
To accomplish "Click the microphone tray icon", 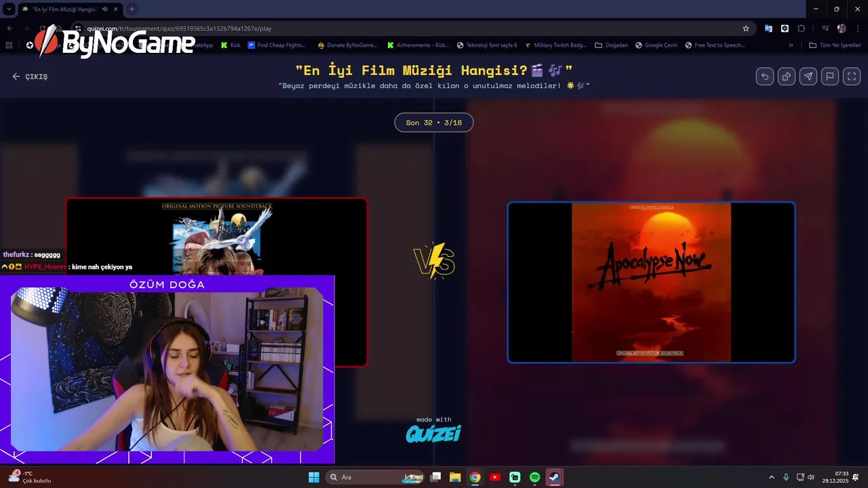I will click(786, 477).
